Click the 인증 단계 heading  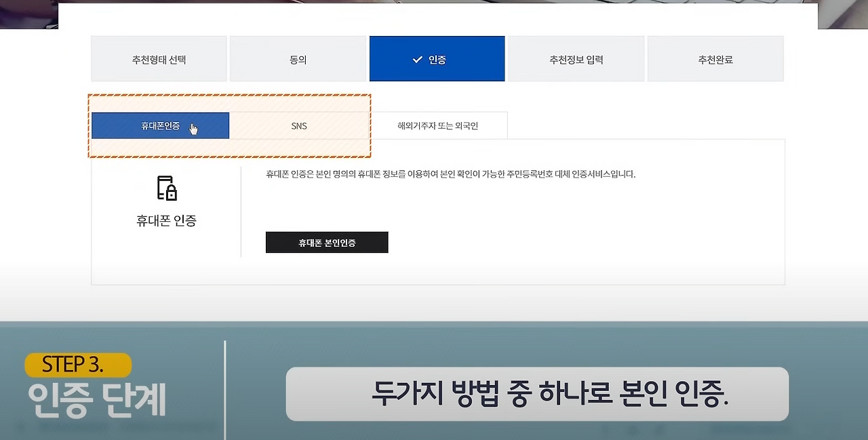[97, 401]
